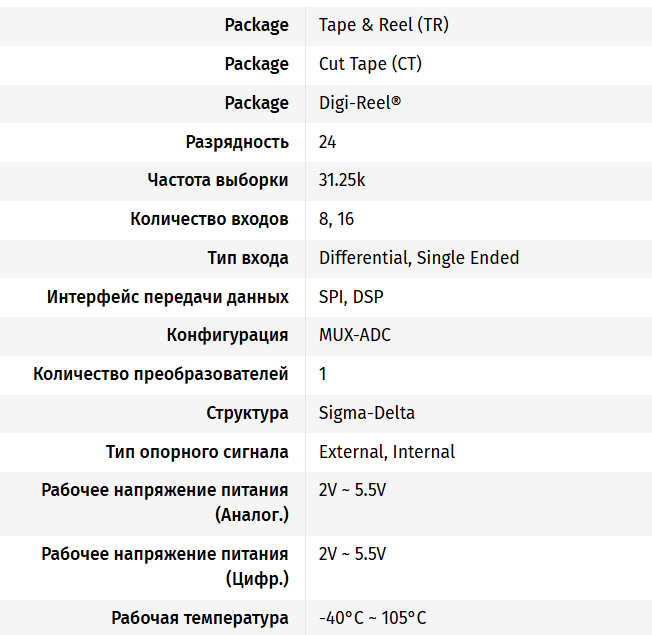
Task: Select the resolution value "24"
Action: (328, 142)
